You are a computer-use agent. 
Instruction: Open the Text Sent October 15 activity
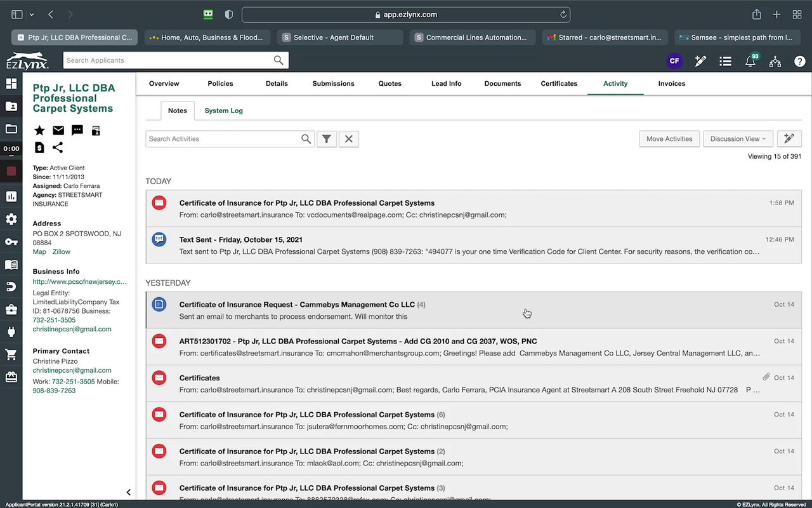(x=469, y=245)
